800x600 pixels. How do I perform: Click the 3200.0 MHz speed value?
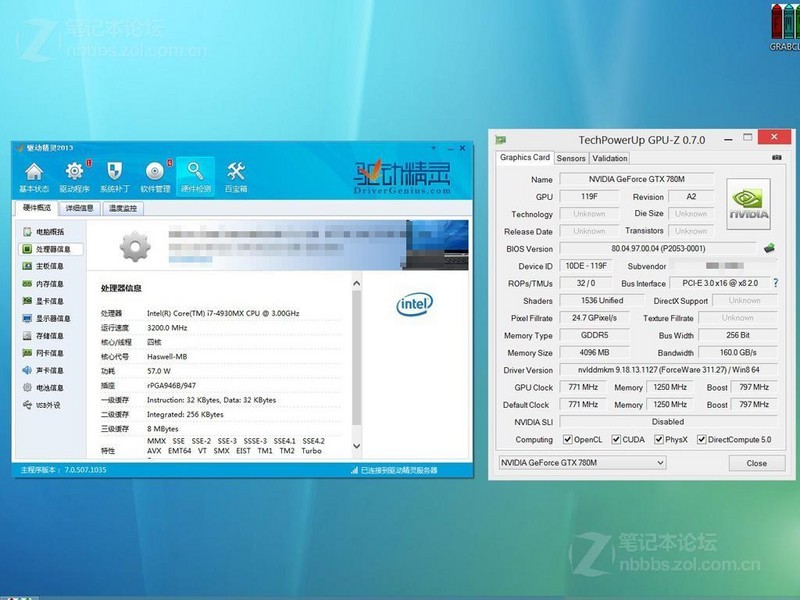tap(167, 328)
